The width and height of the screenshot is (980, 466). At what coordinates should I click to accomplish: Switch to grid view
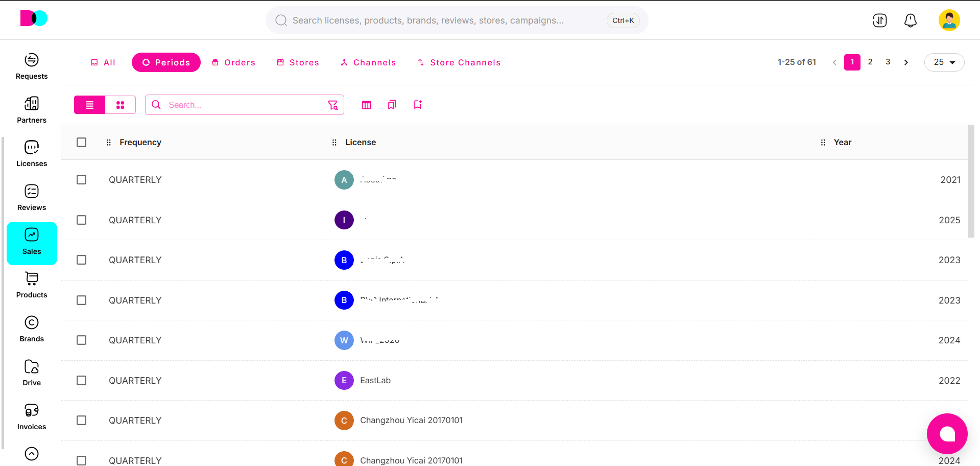tap(121, 105)
